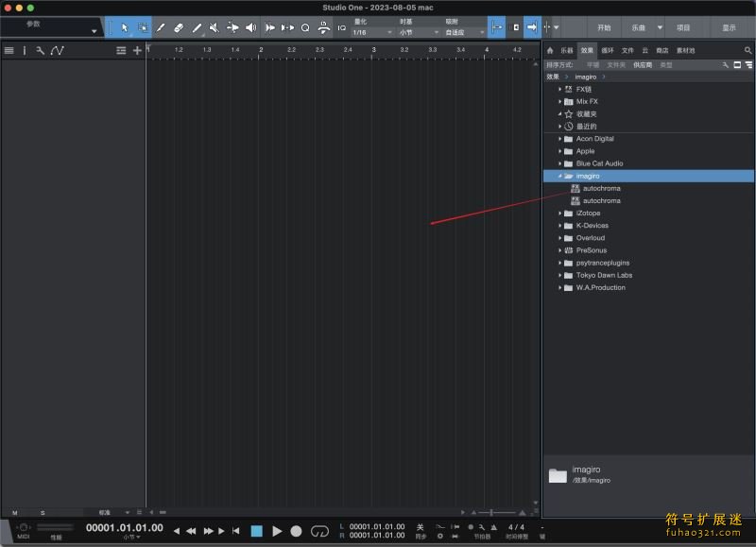Select the Eraser tool

(x=179, y=27)
